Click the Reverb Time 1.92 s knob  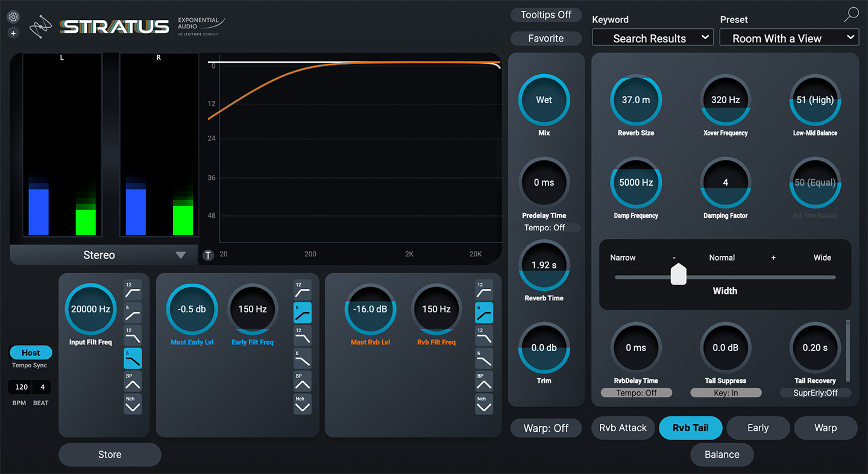[544, 265]
